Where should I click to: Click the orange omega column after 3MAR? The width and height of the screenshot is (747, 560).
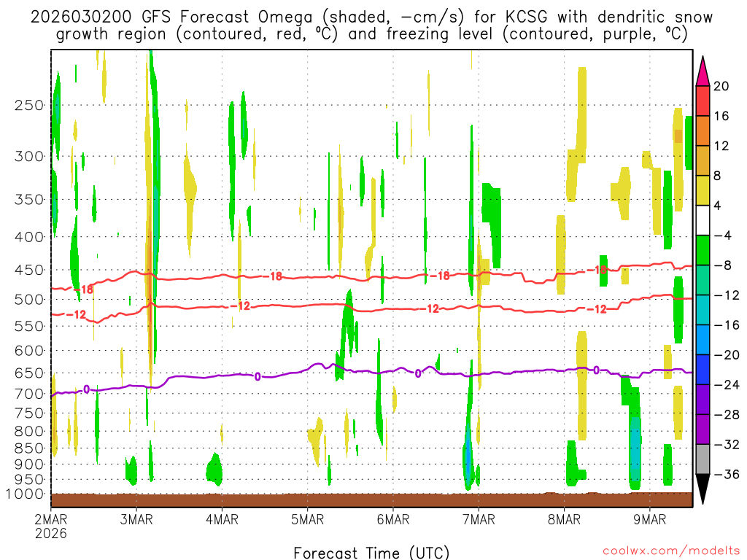pos(150,286)
